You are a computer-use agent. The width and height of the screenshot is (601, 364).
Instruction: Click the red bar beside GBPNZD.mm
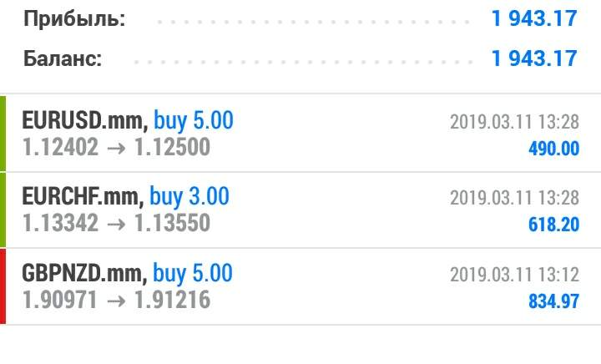3,286
